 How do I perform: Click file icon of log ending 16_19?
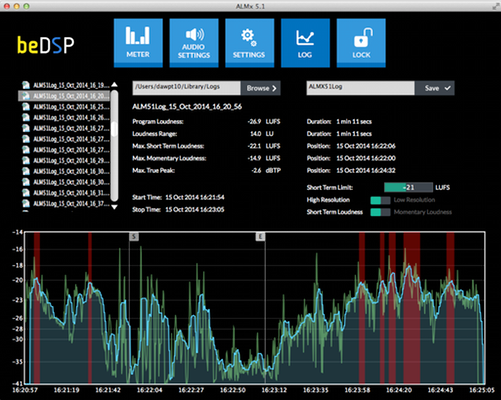point(26,85)
